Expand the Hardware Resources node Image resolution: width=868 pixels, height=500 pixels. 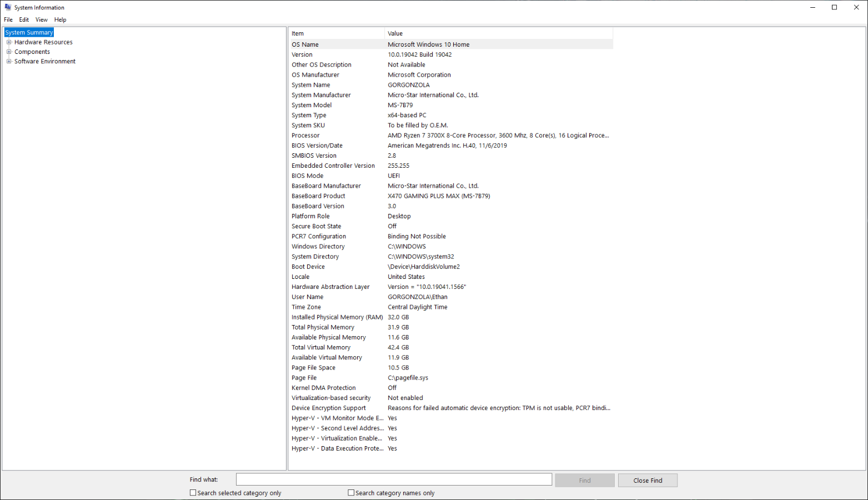[9, 42]
